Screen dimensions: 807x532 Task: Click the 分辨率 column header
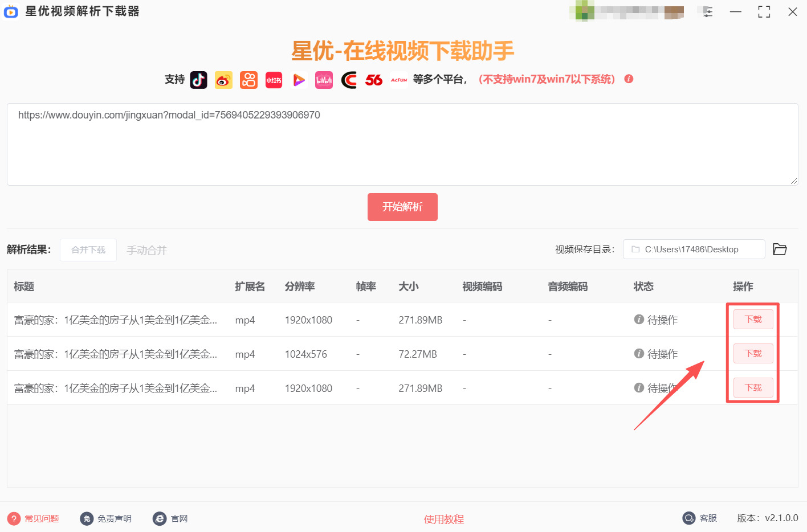pyautogui.click(x=300, y=287)
